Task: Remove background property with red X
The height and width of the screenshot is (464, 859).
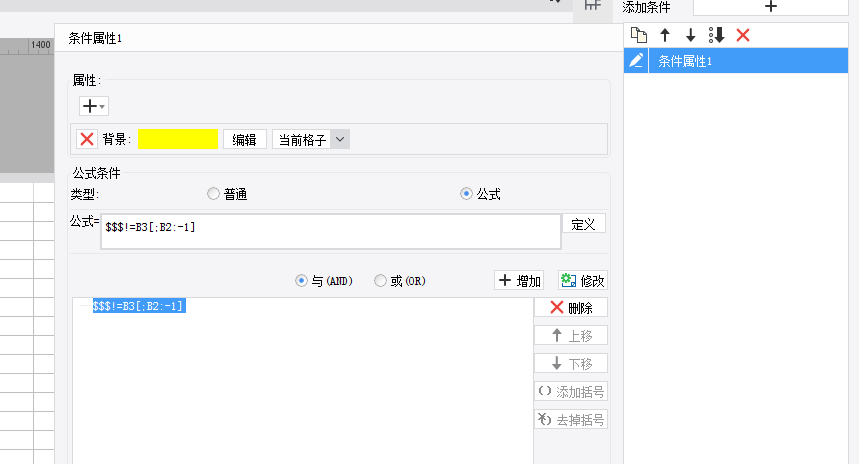Action: click(87, 139)
